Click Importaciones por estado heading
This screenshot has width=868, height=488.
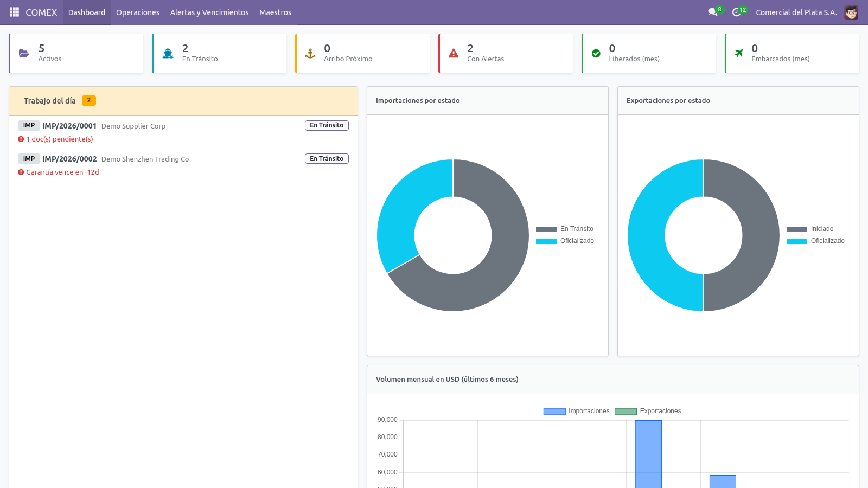[418, 100]
